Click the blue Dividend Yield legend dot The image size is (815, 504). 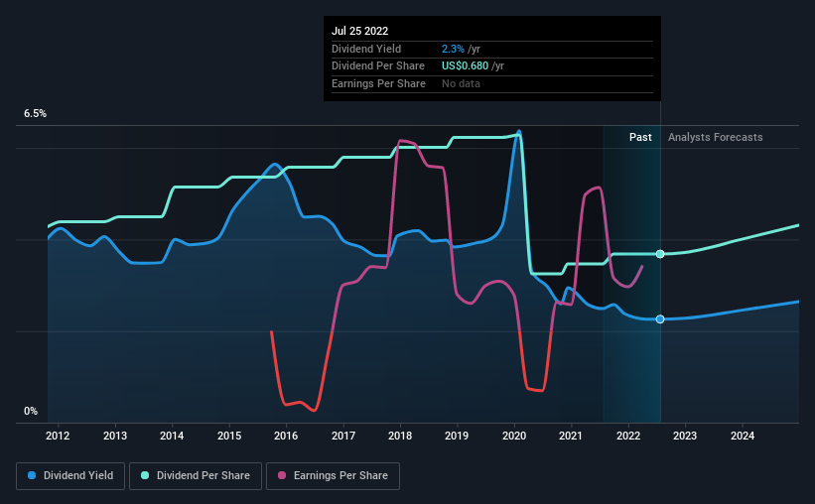[32, 475]
